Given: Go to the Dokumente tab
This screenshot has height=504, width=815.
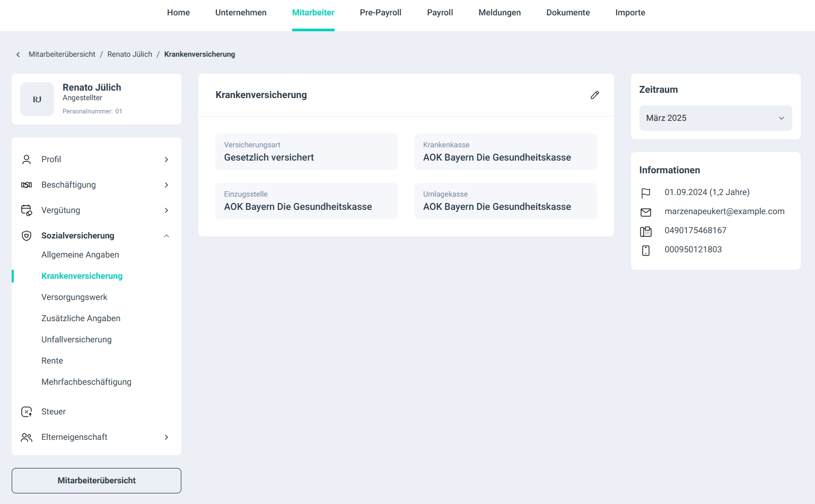Looking at the screenshot, I should point(567,13).
